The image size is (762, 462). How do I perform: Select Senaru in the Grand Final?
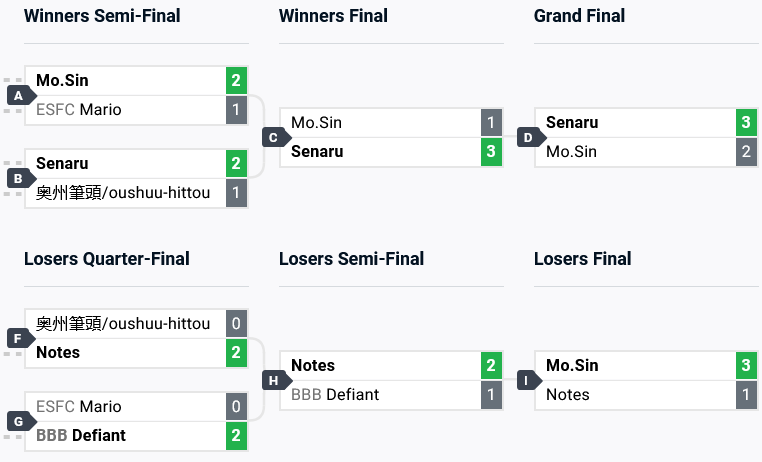click(x=572, y=123)
